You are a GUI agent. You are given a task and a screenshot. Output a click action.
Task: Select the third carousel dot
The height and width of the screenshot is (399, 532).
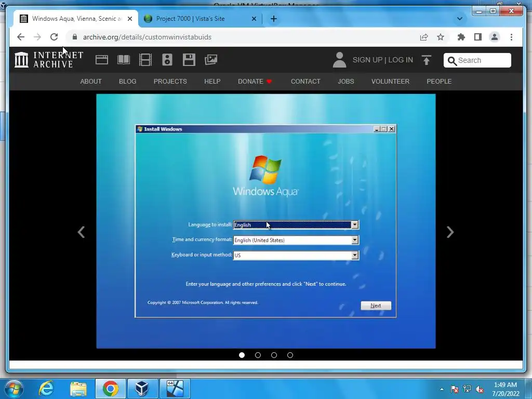tap(274, 355)
